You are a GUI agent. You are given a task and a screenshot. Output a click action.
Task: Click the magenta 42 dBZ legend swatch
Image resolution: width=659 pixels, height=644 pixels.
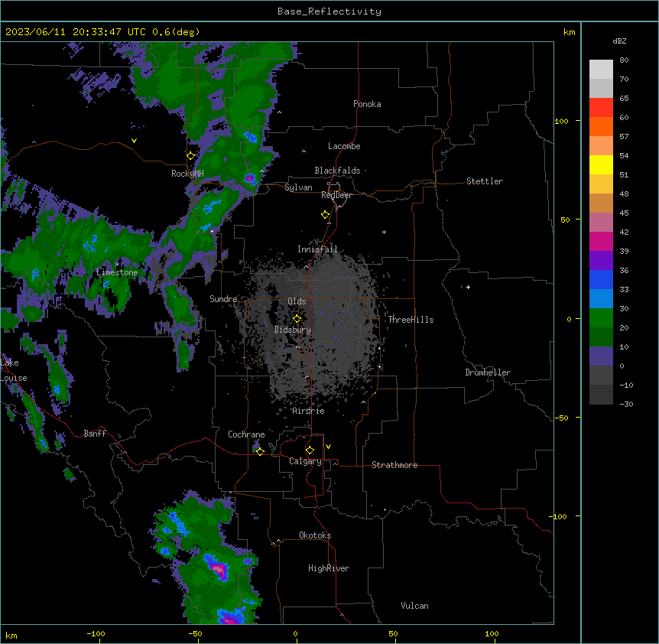pyautogui.click(x=601, y=241)
